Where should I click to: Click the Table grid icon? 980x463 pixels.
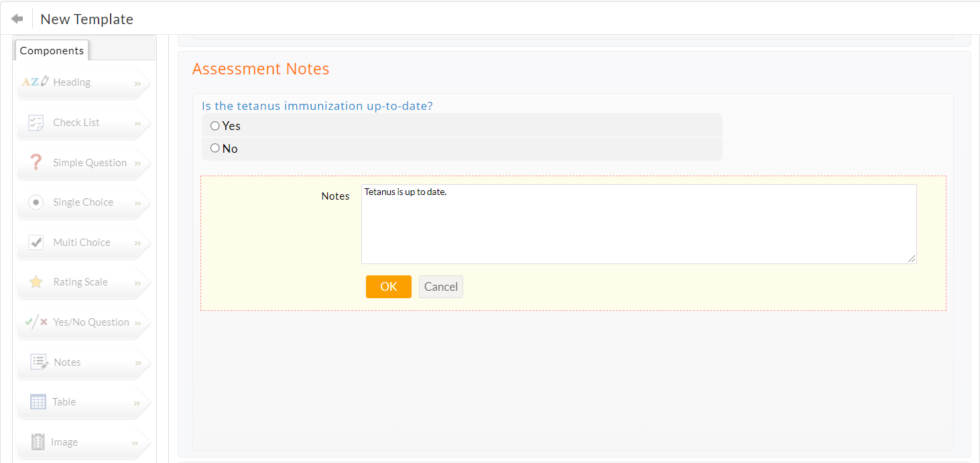pos(38,402)
